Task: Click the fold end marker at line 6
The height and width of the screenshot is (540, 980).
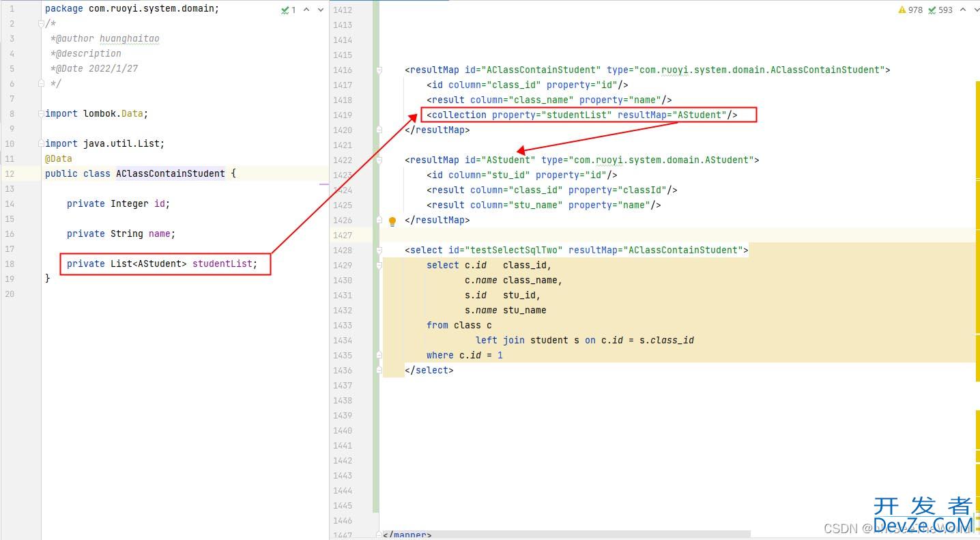Action: tap(41, 83)
